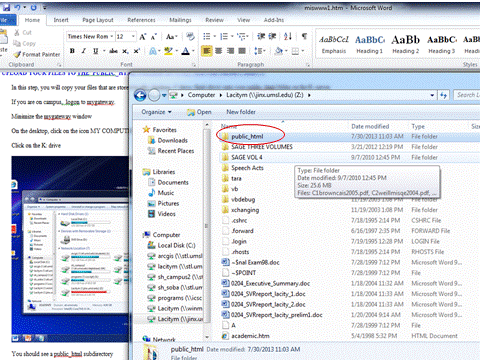Click Cut in the Clipboard group
480x360 pixels.
[23, 33]
